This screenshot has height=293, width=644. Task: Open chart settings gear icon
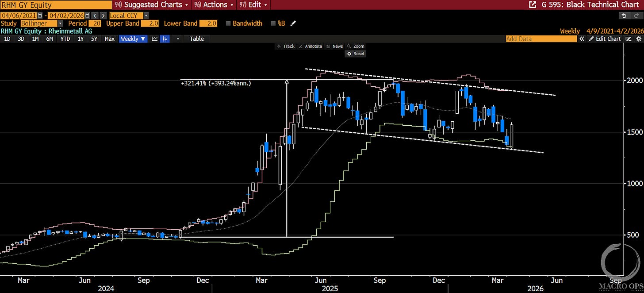pos(638,39)
